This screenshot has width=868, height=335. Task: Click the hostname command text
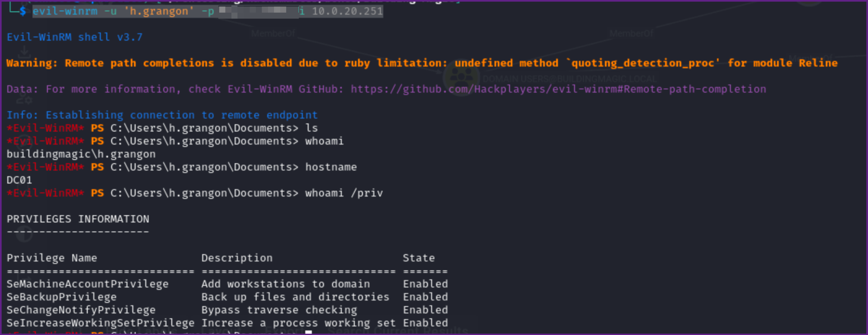click(x=331, y=167)
